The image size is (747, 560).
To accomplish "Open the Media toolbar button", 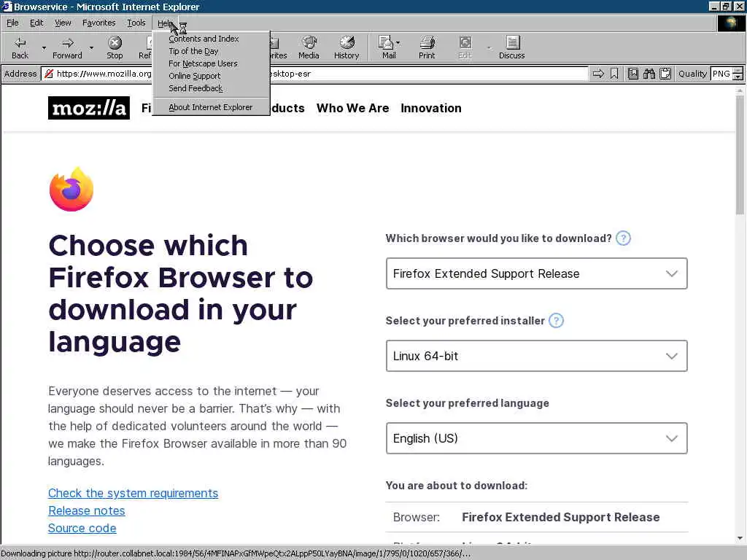I will point(309,47).
